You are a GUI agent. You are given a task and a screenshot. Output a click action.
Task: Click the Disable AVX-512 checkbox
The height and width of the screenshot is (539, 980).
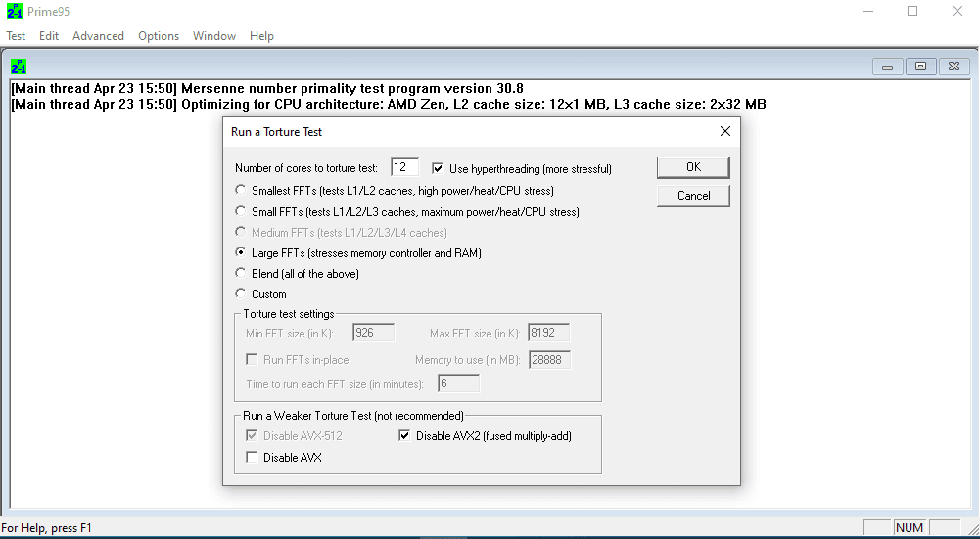(252, 436)
